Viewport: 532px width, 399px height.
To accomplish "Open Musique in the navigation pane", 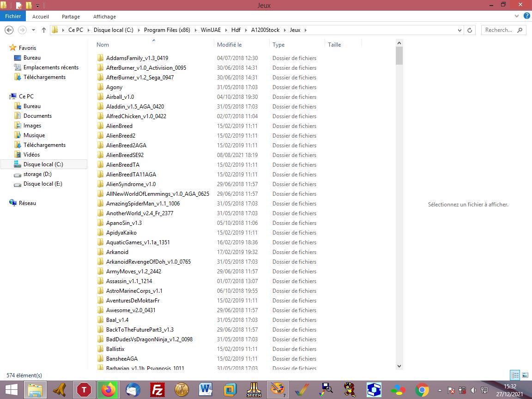I will click(x=34, y=135).
